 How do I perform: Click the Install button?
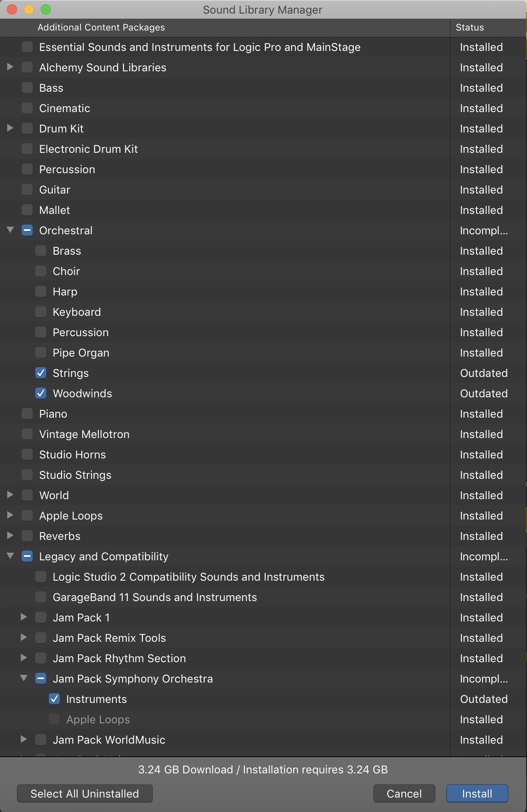tap(477, 793)
